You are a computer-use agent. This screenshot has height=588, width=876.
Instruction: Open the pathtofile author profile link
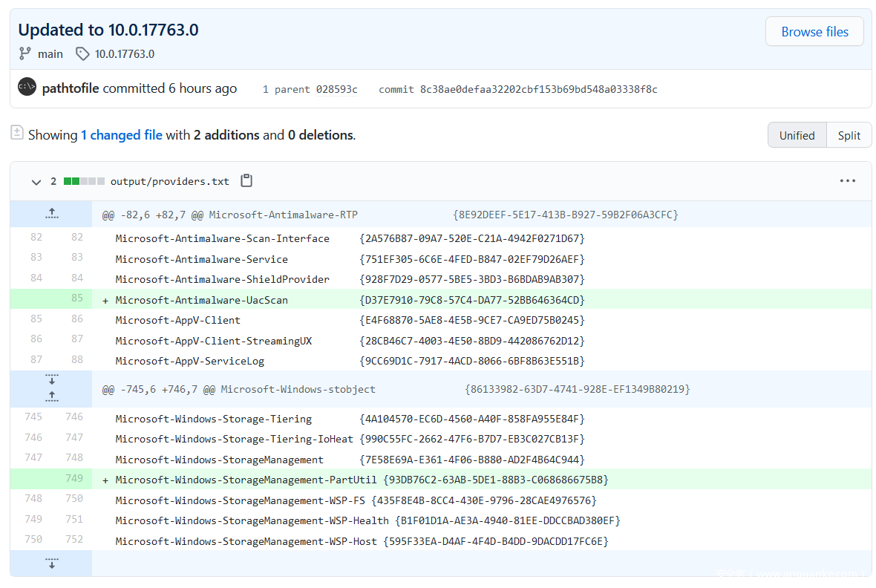71,88
